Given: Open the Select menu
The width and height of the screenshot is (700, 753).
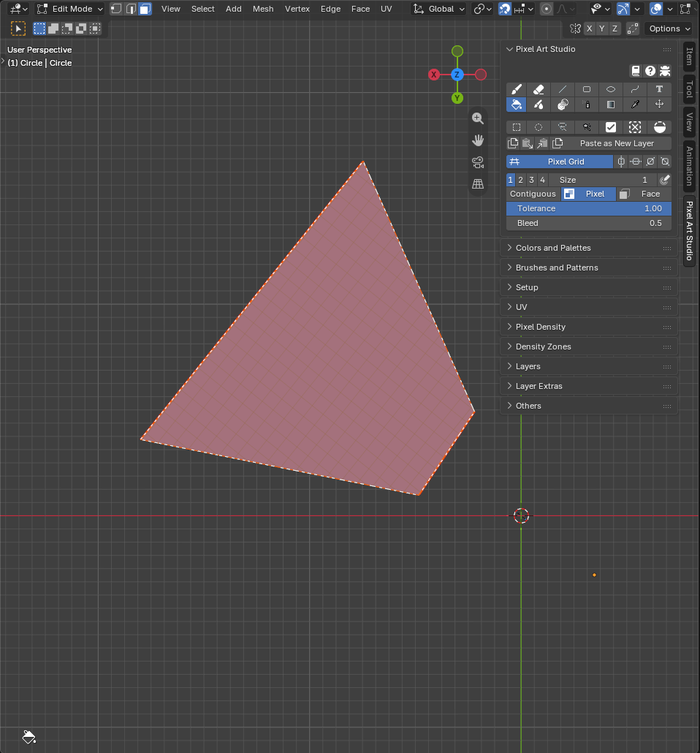Looking at the screenshot, I should point(202,9).
